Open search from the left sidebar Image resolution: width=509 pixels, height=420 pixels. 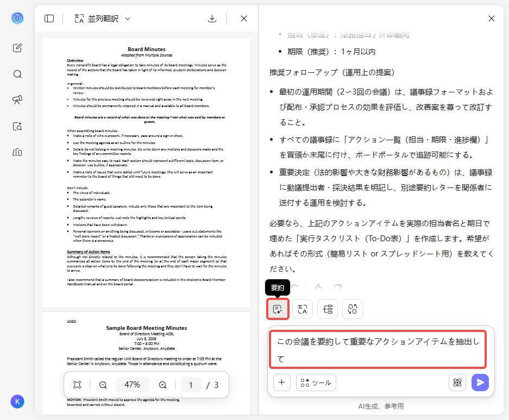[17, 74]
